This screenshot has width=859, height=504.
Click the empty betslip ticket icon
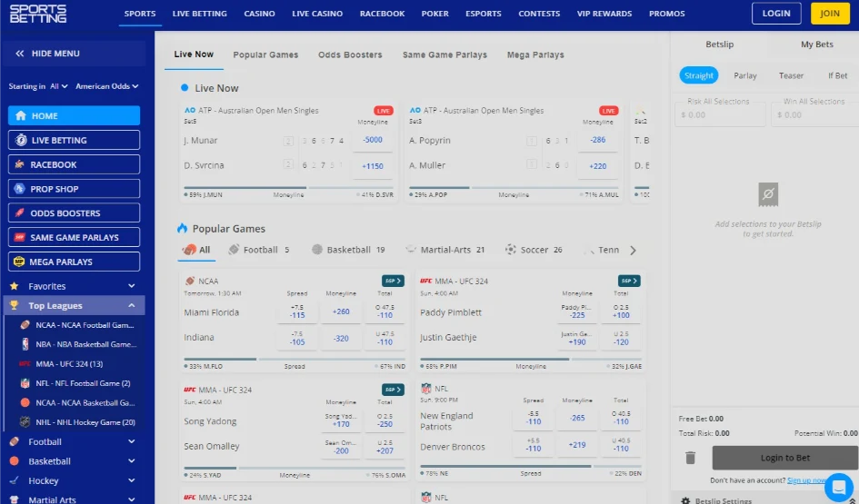tap(768, 194)
